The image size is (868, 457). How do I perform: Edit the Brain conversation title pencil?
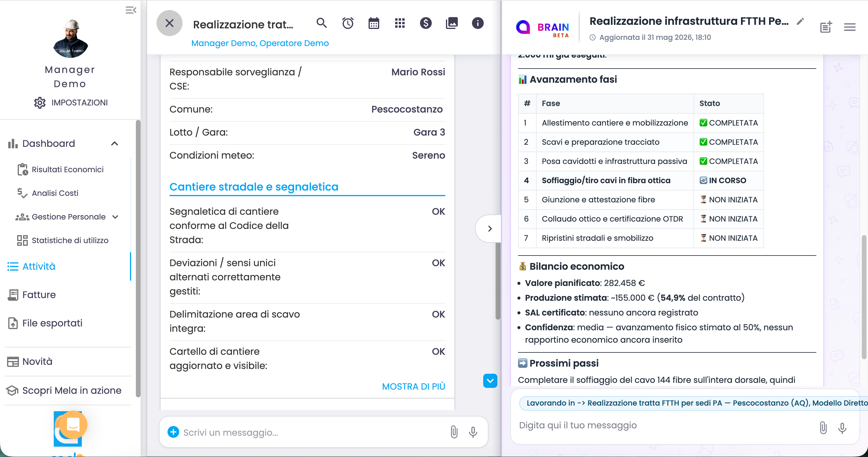(x=800, y=22)
